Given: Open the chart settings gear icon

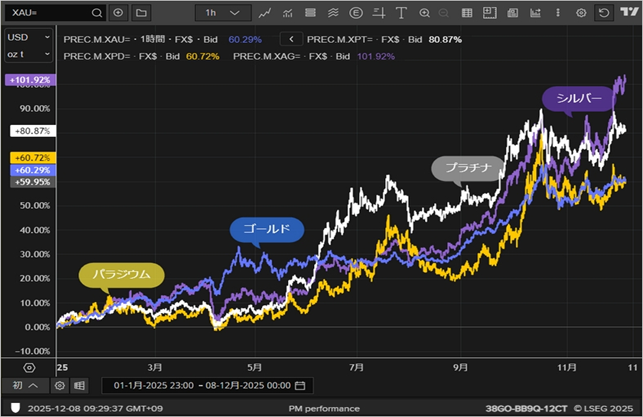Looking at the screenshot, I should (581, 13).
